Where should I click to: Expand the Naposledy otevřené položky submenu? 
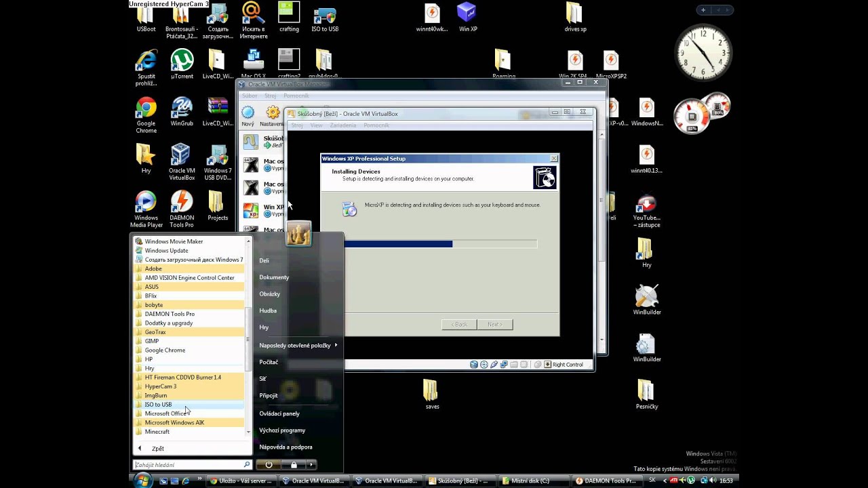coord(298,345)
